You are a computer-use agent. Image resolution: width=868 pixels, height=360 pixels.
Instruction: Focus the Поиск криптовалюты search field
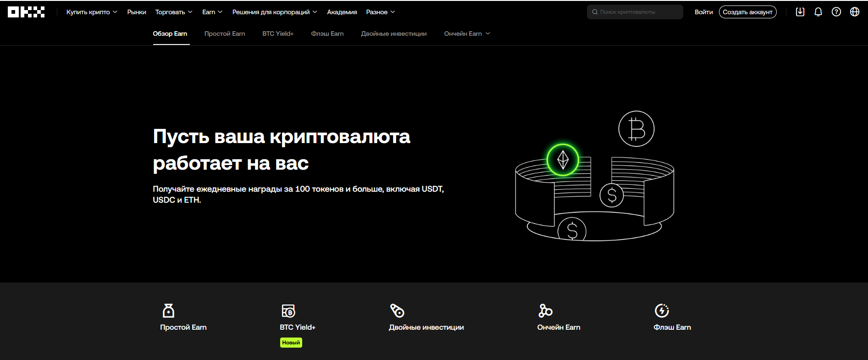click(635, 12)
